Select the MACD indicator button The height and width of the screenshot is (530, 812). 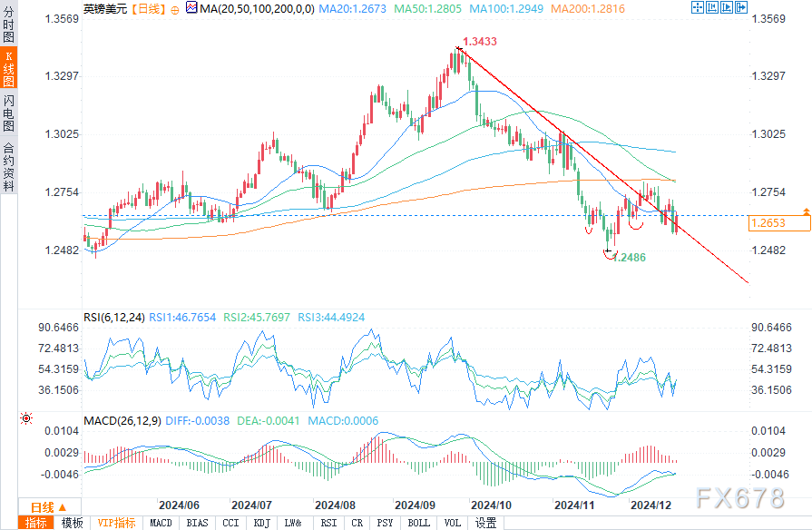tap(161, 523)
